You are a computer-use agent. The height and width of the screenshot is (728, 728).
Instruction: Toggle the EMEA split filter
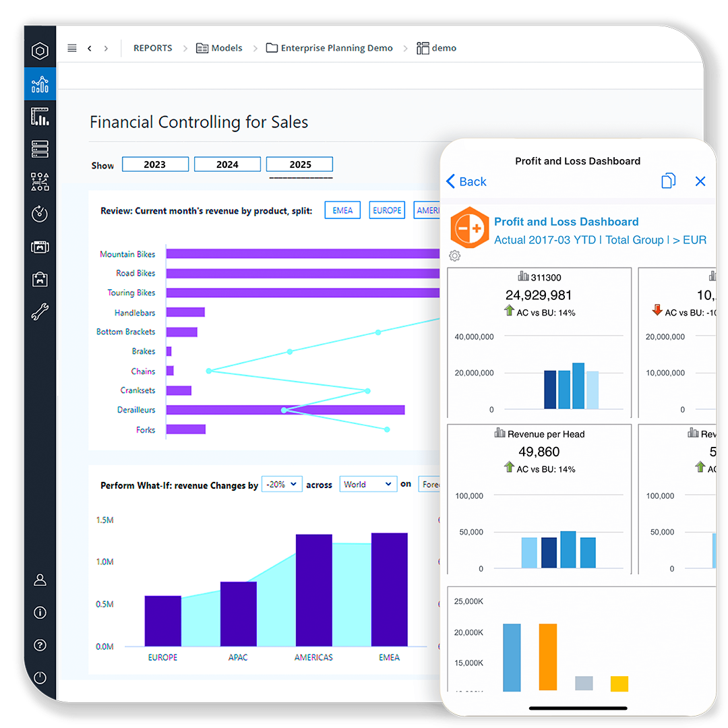(x=342, y=210)
